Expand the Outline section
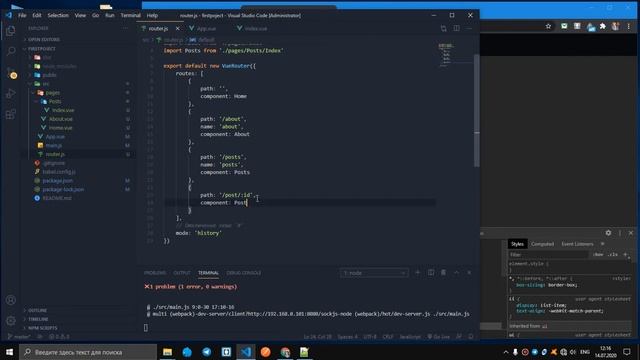This screenshot has height=360, width=640. pyautogui.click(x=37, y=311)
